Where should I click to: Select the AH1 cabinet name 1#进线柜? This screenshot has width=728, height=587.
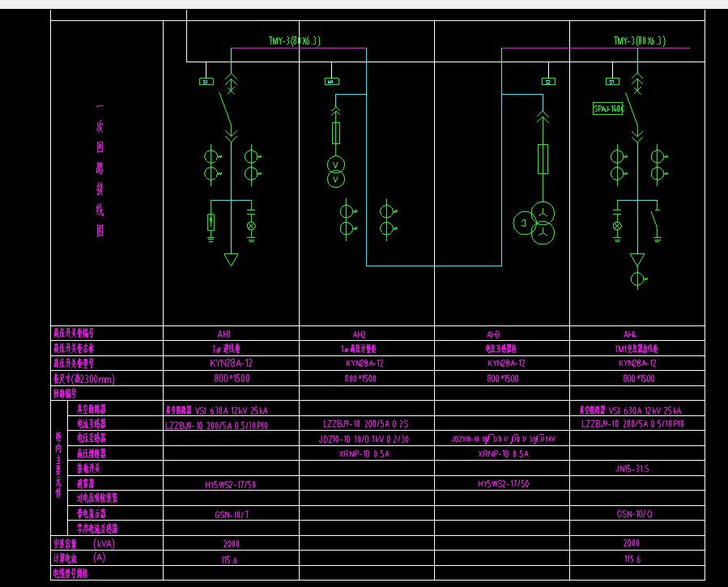point(226,348)
